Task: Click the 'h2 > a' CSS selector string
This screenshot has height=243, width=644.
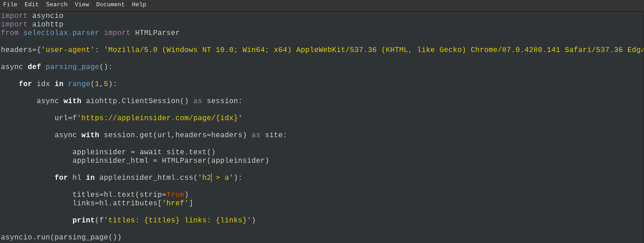Action: click(216, 178)
